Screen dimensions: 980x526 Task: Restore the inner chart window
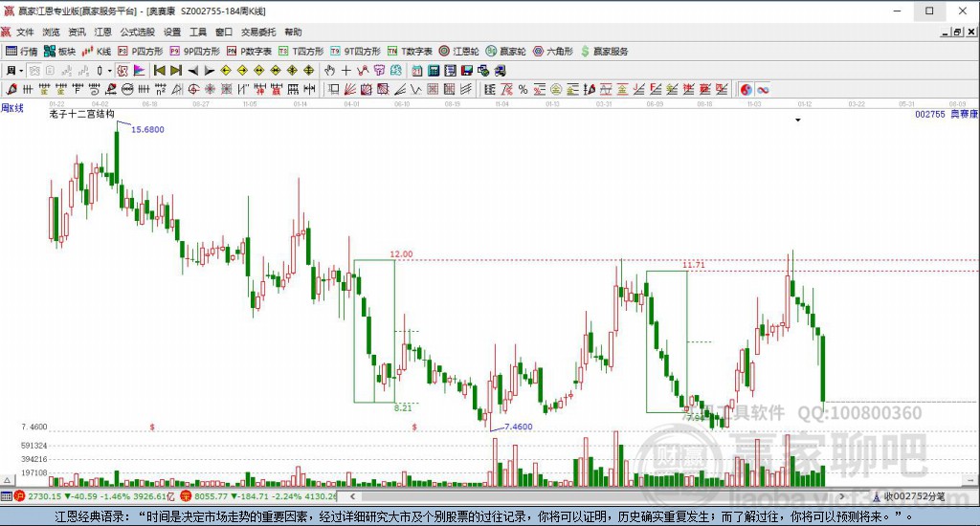point(957,32)
